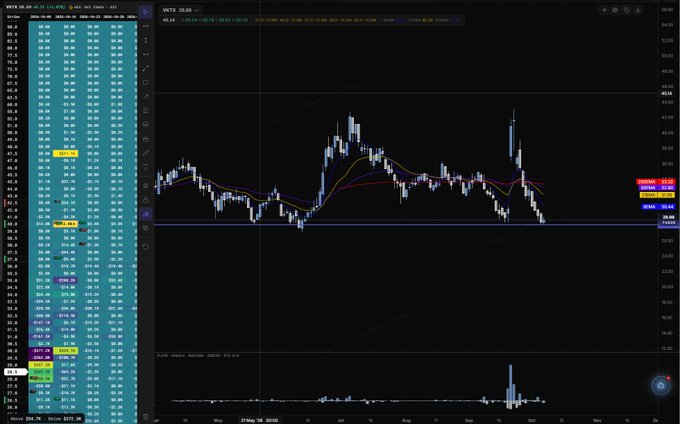Toggle the lock drawings tool

pos(146,200)
